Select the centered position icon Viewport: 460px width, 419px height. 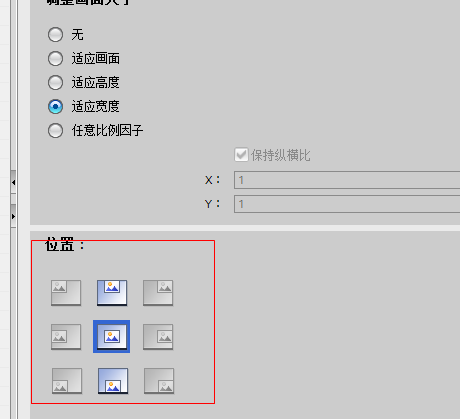pos(112,337)
